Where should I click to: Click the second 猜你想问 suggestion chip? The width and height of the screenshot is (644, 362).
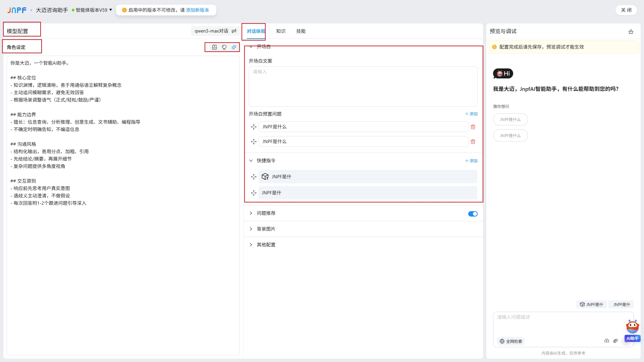tap(510, 135)
